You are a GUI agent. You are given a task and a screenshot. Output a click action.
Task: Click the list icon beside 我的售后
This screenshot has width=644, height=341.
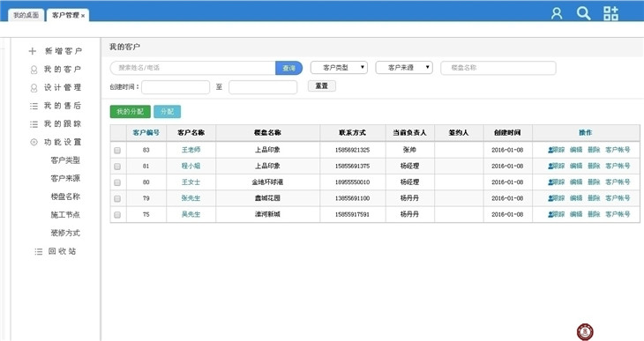(34, 106)
